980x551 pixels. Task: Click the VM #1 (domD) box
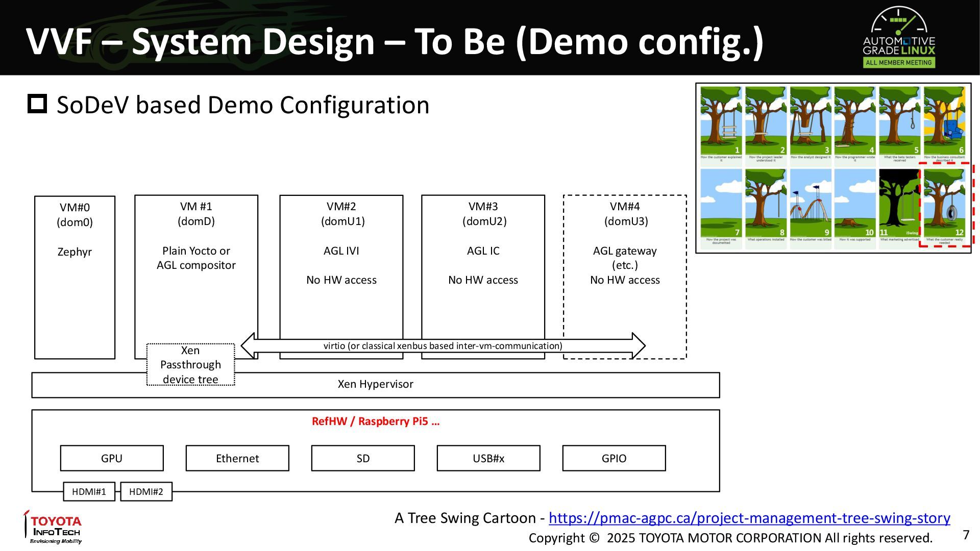196,277
